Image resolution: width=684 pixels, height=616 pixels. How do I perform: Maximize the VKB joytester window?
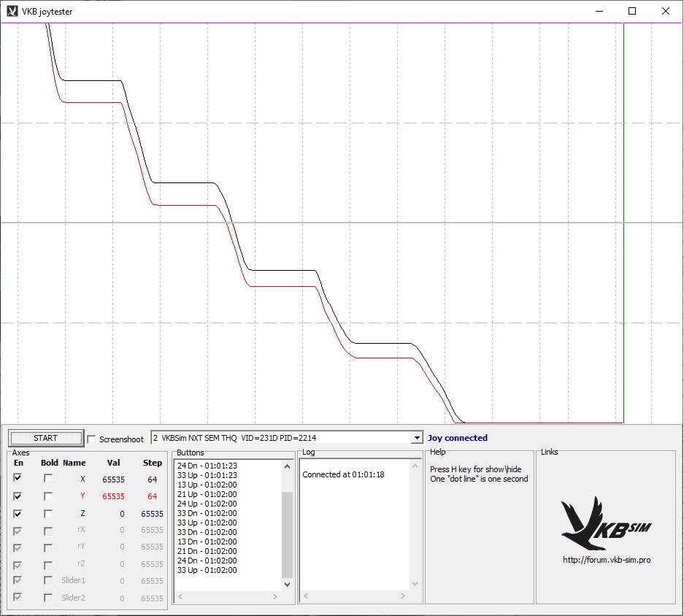pyautogui.click(x=632, y=12)
